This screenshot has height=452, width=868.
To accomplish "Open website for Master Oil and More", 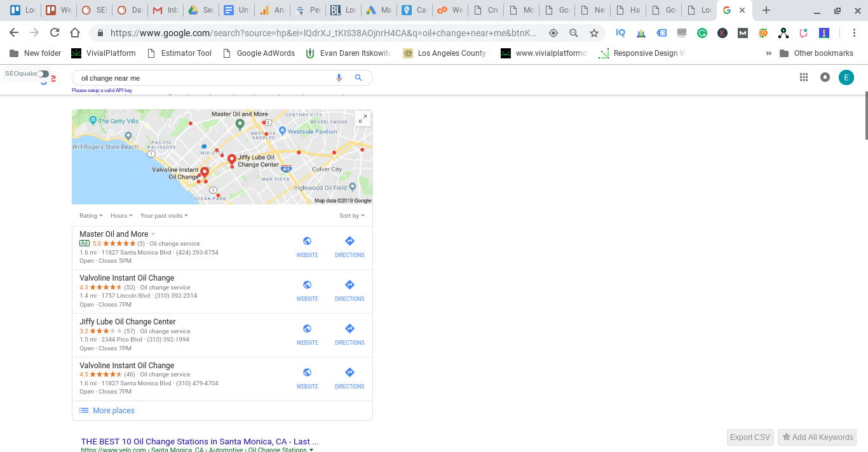I will (x=307, y=247).
